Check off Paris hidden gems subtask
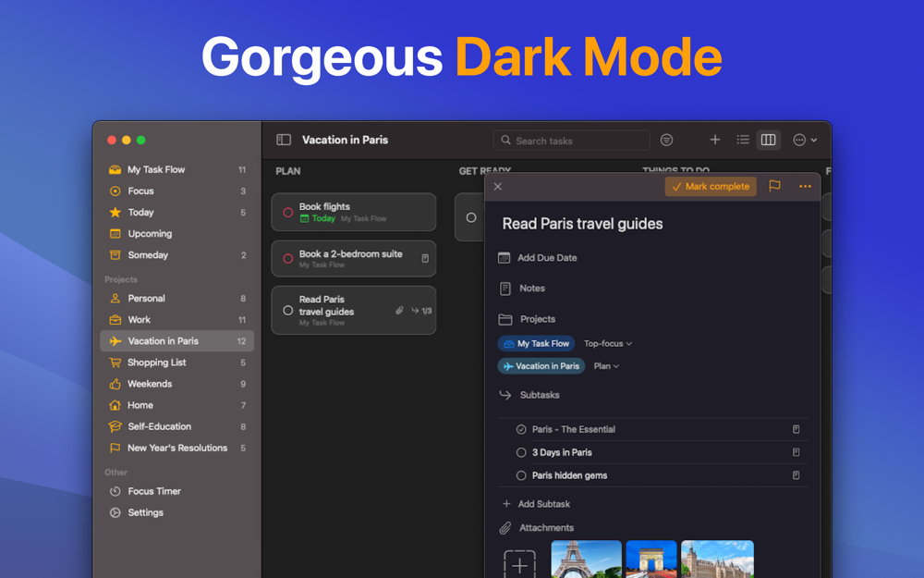 click(x=521, y=475)
